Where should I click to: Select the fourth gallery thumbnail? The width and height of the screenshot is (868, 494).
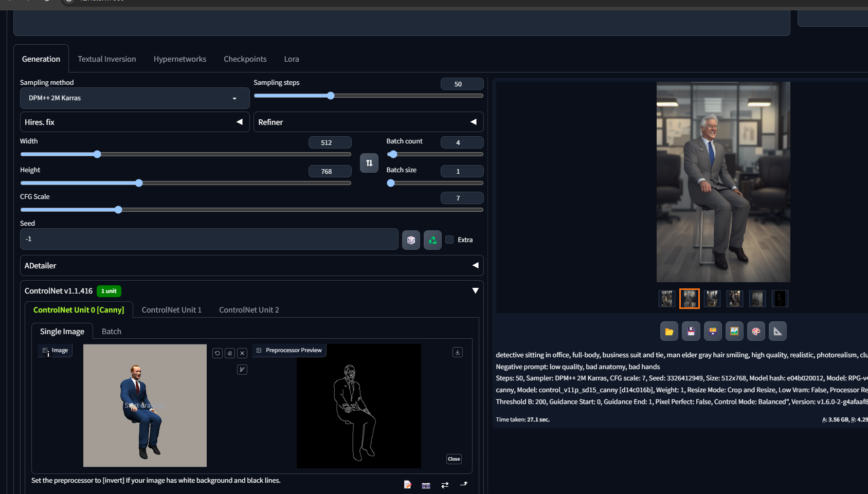(735, 299)
